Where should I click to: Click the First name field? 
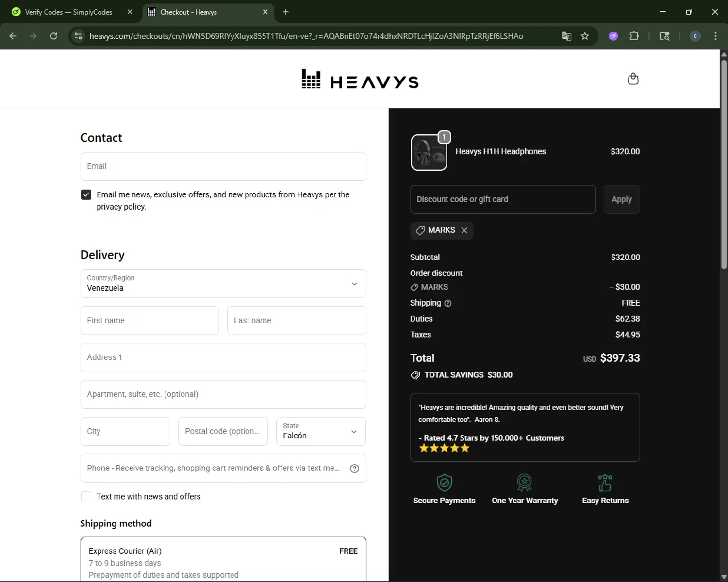pos(149,321)
